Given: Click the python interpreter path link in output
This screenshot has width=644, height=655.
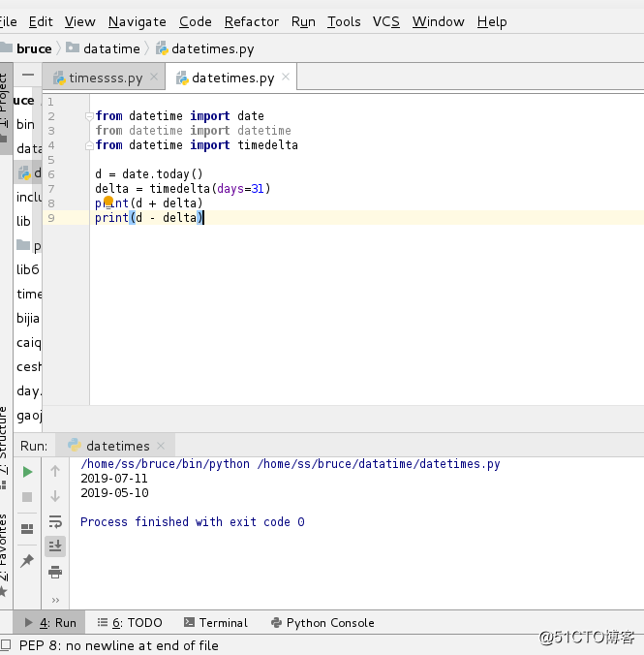Looking at the screenshot, I should pyautogui.click(x=165, y=464).
